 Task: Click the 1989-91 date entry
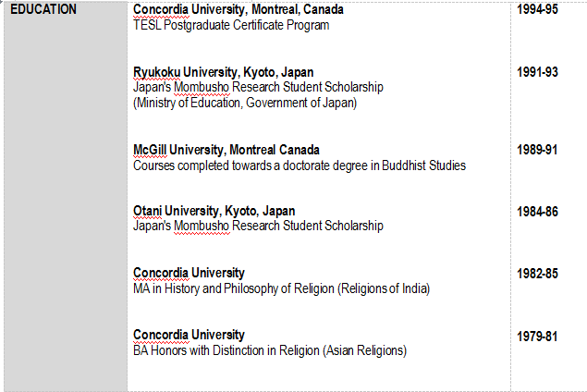pos(537,150)
